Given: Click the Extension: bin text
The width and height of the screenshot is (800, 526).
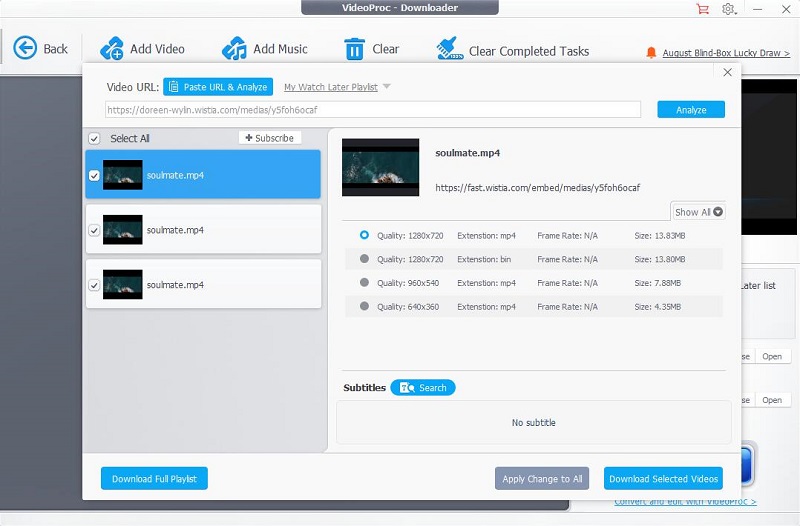Looking at the screenshot, I should (x=484, y=259).
